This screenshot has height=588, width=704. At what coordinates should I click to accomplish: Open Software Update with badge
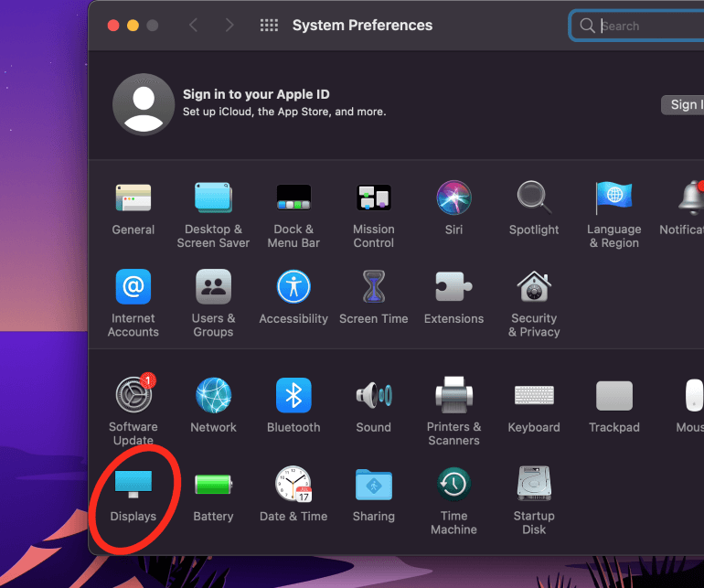pyautogui.click(x=133, y=396)
